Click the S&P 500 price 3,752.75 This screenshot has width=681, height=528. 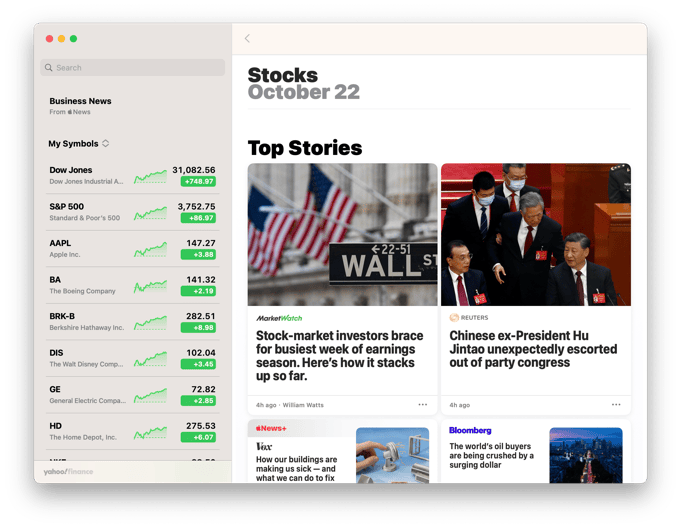coord(196,206)
